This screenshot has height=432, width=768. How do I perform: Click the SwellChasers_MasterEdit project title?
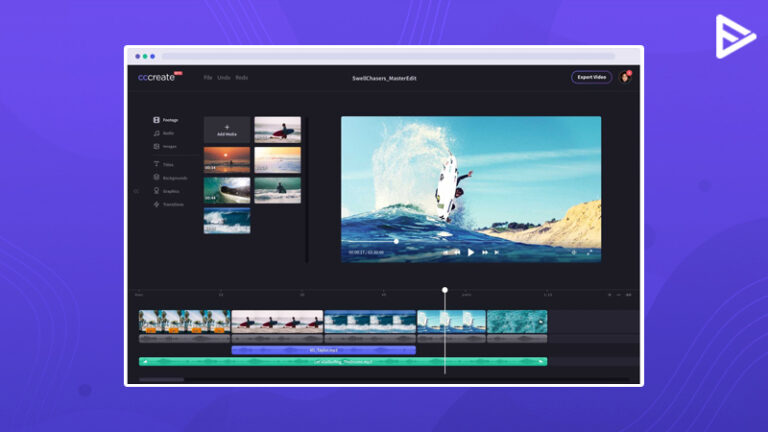tap(384, 78)
